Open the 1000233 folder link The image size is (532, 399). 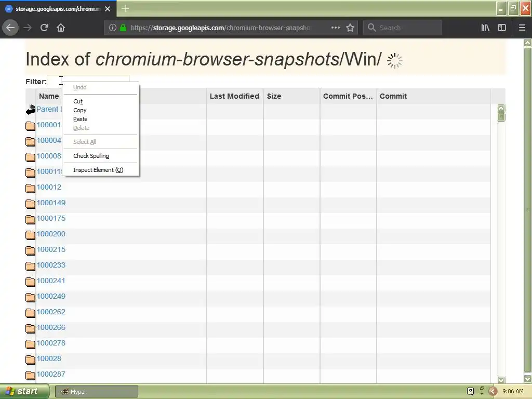[x=51, y=265]
